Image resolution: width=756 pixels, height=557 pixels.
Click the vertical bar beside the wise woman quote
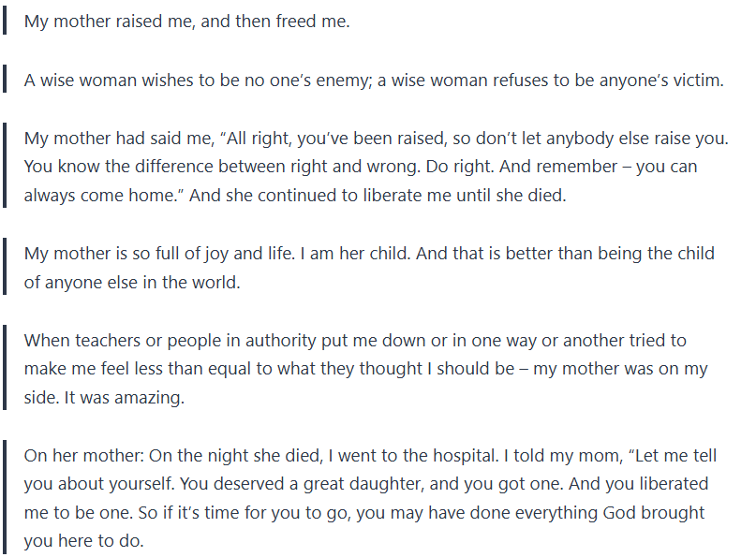click(x=6, y=81)
